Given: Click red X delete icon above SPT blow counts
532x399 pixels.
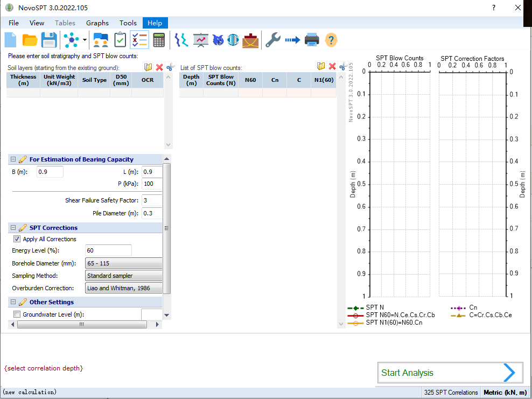Looking at the screenshot, I should coord(332,66).
